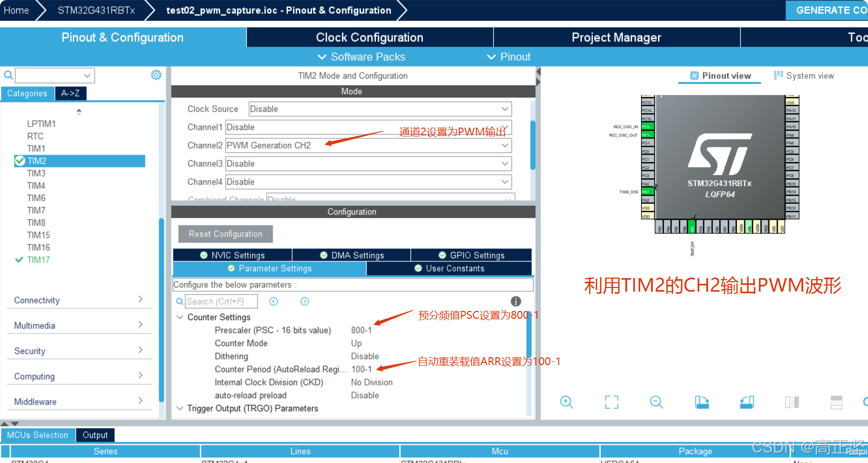Fit the chip view to window
The height and width of the screenshot is (463, 868).
point(612,402)
